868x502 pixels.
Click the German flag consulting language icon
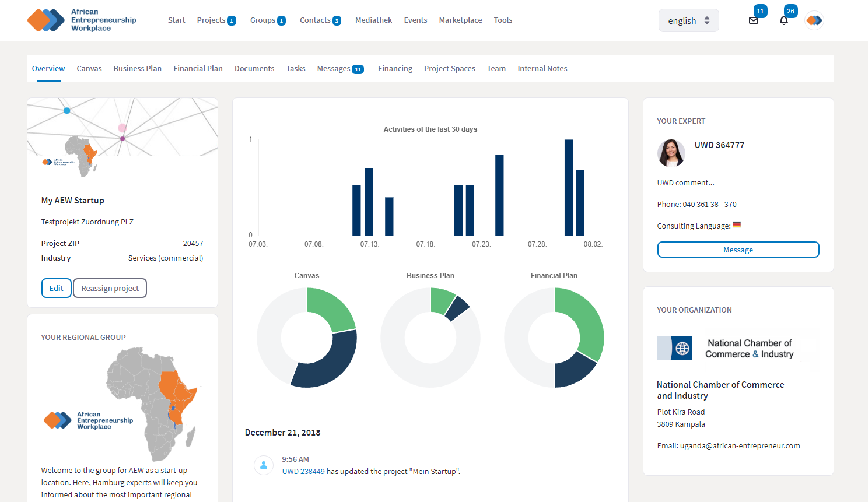(737, 224)
